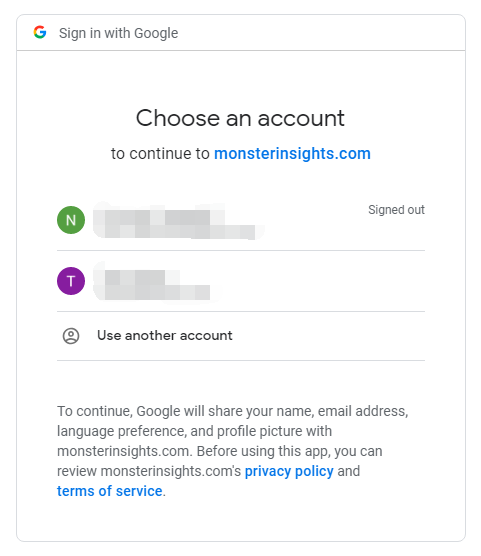
Task: Open the terms of service link
Action: pos(110,491)
